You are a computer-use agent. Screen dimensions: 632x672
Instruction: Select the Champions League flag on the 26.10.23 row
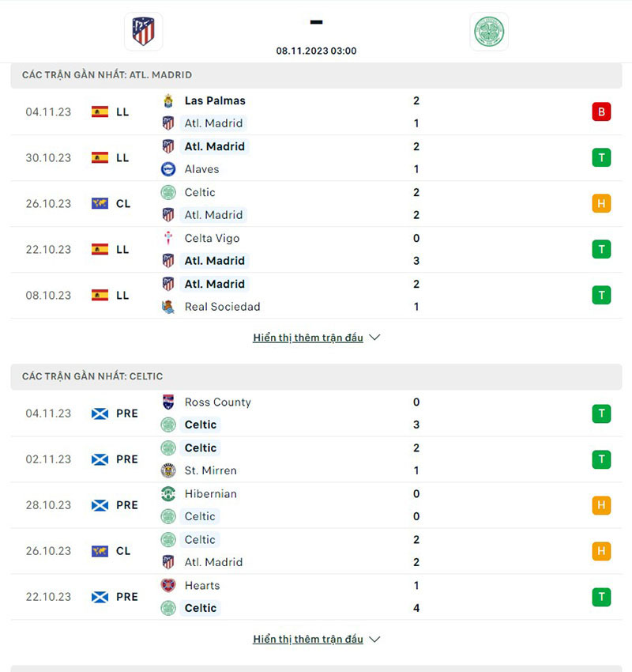coord(99,203)
